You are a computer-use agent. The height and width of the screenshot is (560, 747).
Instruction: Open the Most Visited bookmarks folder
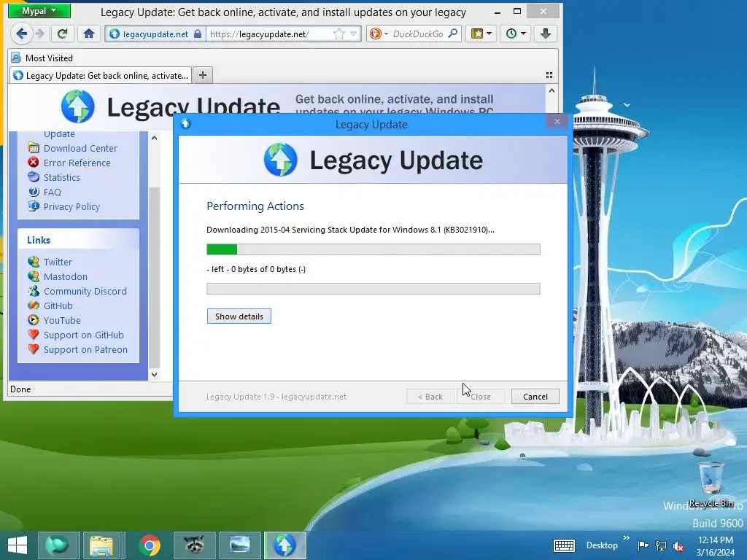42,58
